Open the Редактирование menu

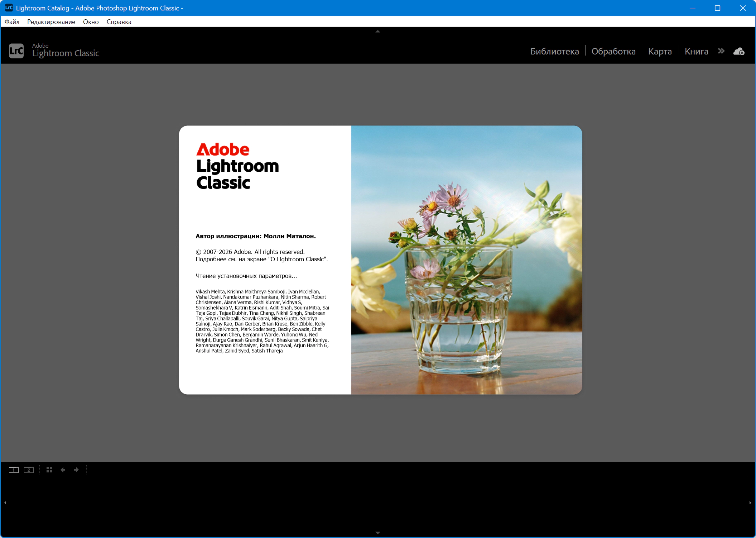point(51,22)
